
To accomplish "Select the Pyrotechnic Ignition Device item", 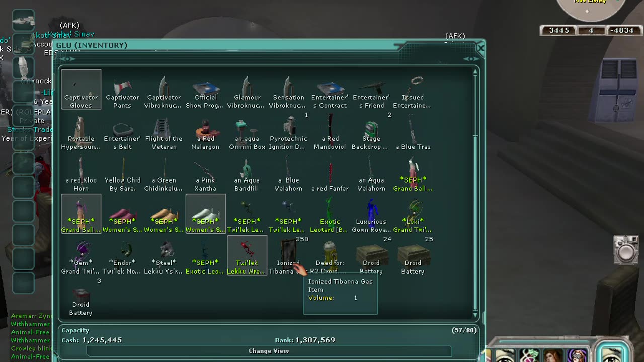I will click(x=288, y=131).
